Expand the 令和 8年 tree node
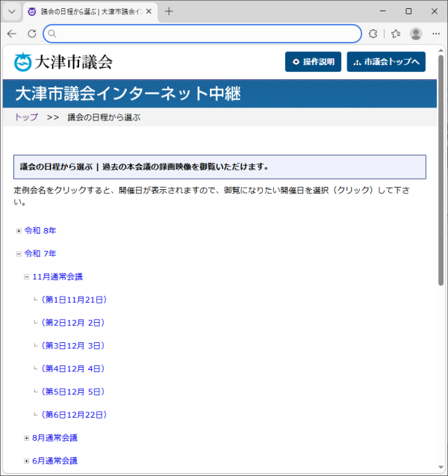Viewport: 448px width, 476px height. 19,231
